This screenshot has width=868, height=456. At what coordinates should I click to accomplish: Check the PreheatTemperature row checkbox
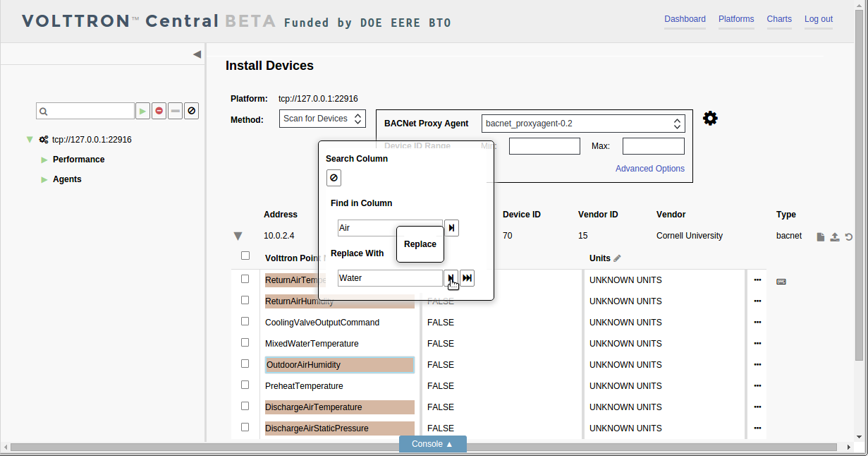[245, 385]
